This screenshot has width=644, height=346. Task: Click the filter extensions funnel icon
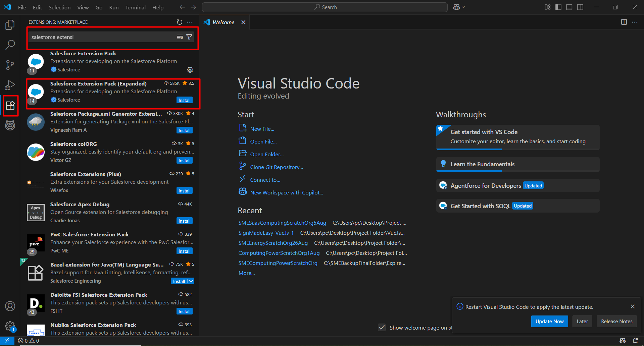click(x=189, y=37)
